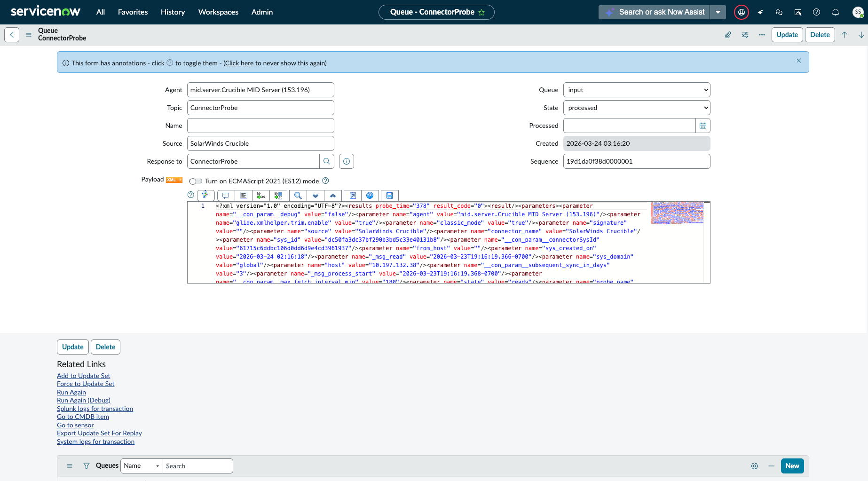The width and height of the screenshot is (868, 481).
Task: Dismiss the annotations banner
Action: 799,61
